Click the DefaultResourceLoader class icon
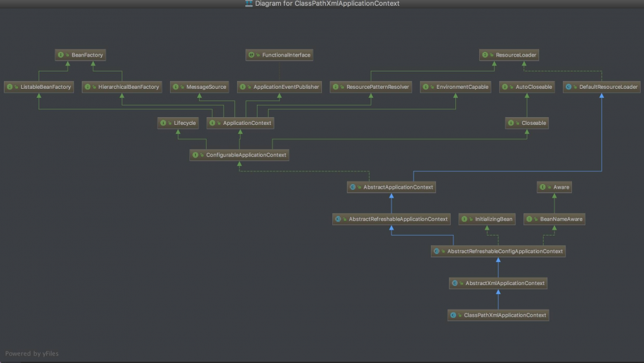This screenshot has height=363, width=644. point(569,87)
